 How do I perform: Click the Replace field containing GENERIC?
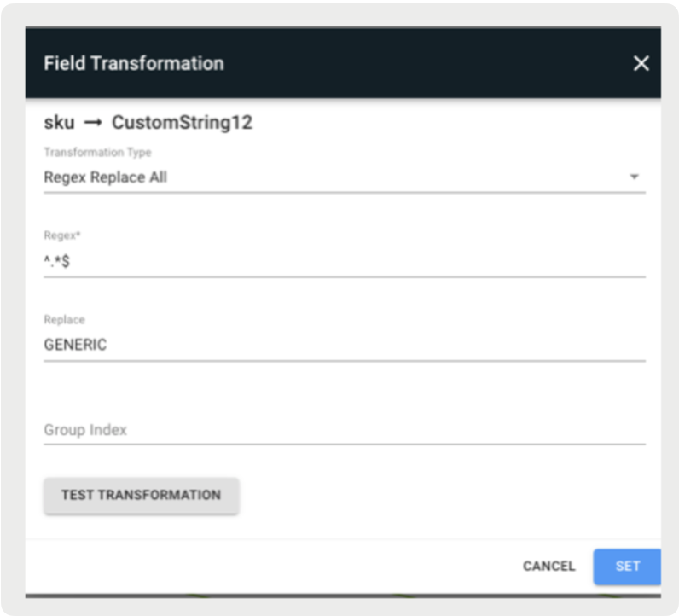click(x=345, y=345)
